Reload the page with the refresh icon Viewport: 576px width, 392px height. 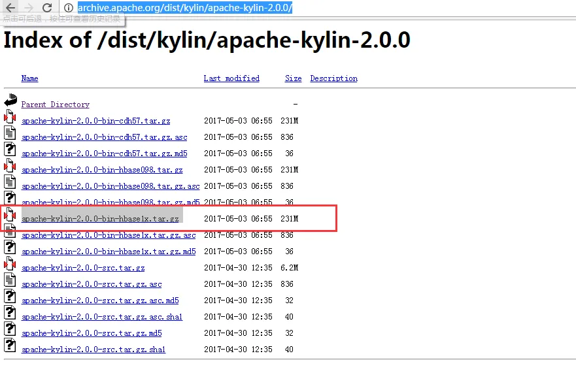pyautogui.click(x=47, y=7)
